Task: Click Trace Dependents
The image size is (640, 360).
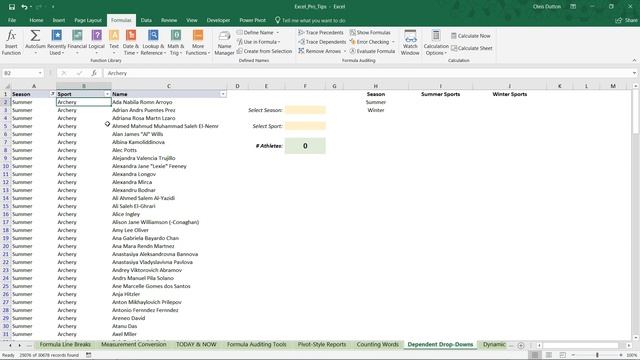Action: pos(322,42)
